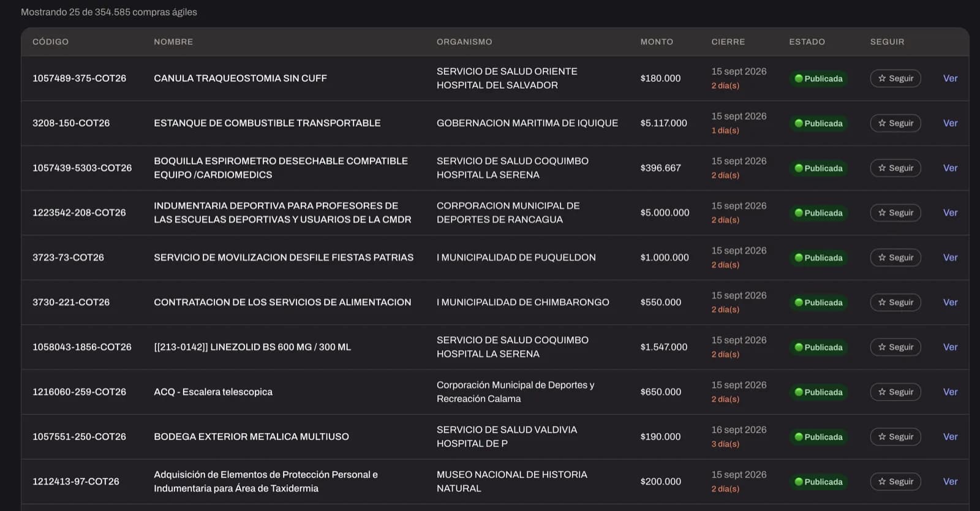This screenshot has width=980, height=511.
Task: Follow the BOQUILLA ESPIROMETRO DESECHABLE row
Action: 895,168
